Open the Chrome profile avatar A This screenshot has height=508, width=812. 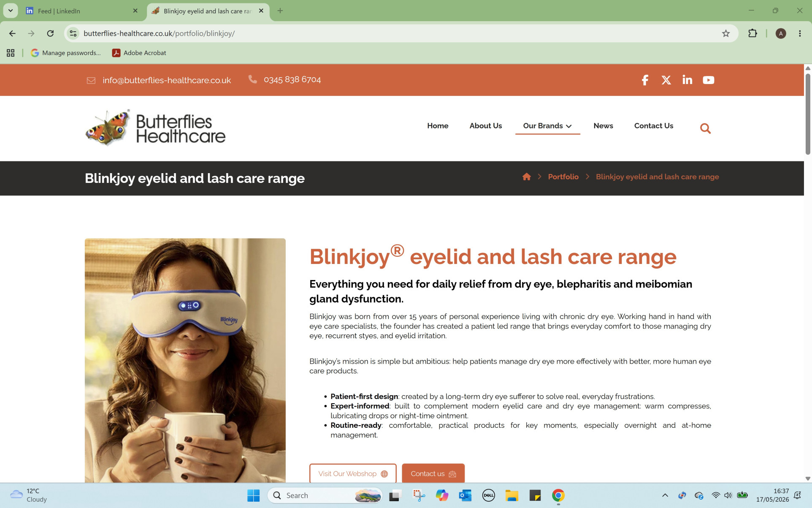tap(781, 33)
